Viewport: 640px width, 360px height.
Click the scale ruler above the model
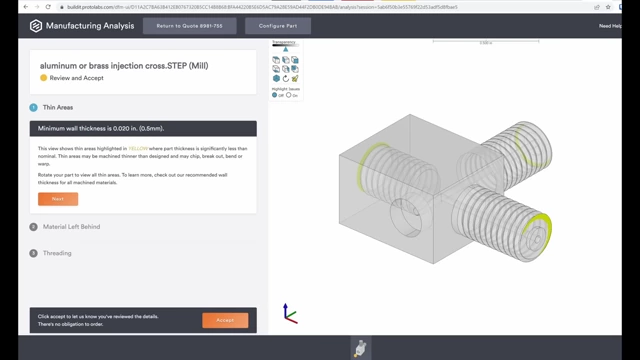click(486, 42)
